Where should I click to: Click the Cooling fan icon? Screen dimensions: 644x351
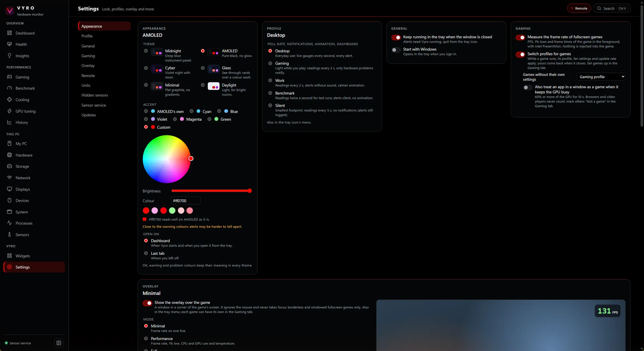click(x=9, y=100)
